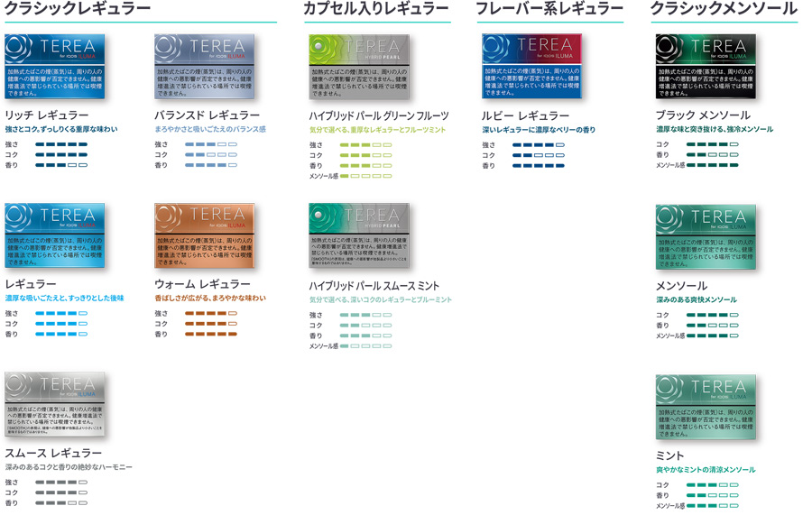Open the light blue Regular TEREA pack
Image resolution: width=812 pixels, height=515 pixels.
(x=55, y=235)
